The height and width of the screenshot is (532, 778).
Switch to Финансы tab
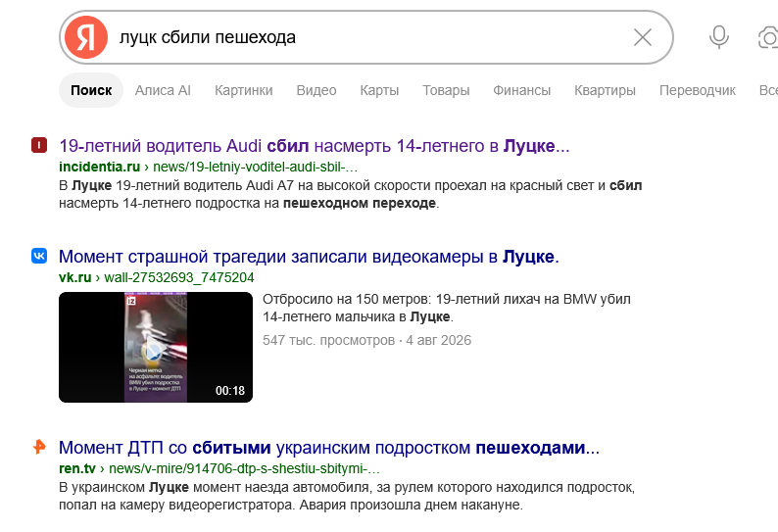[521, 90]
